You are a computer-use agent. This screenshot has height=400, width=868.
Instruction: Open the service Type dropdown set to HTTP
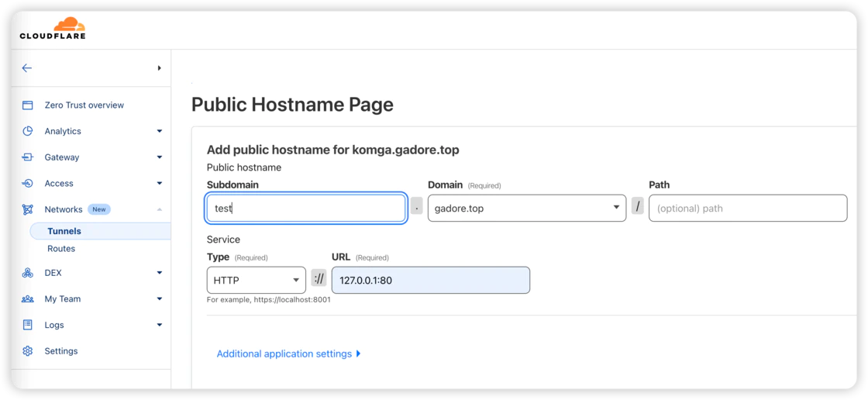click(x=256, y=281)
